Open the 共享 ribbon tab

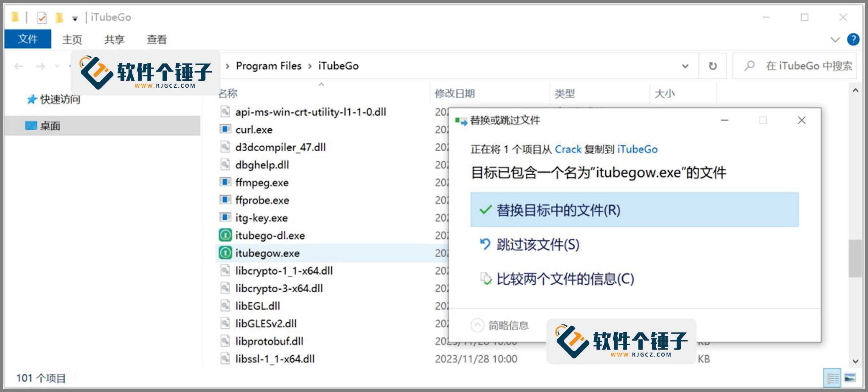(x=114, y=39)
